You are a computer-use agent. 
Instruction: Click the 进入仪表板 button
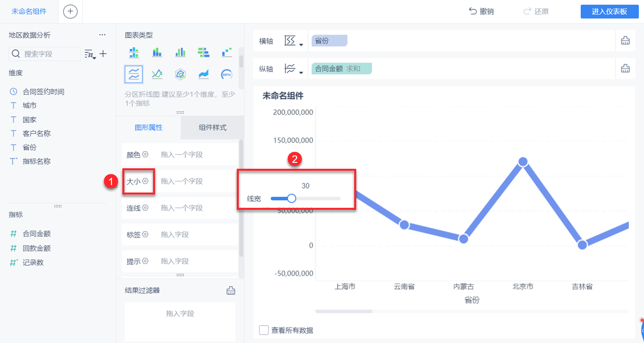click(609, 12)
